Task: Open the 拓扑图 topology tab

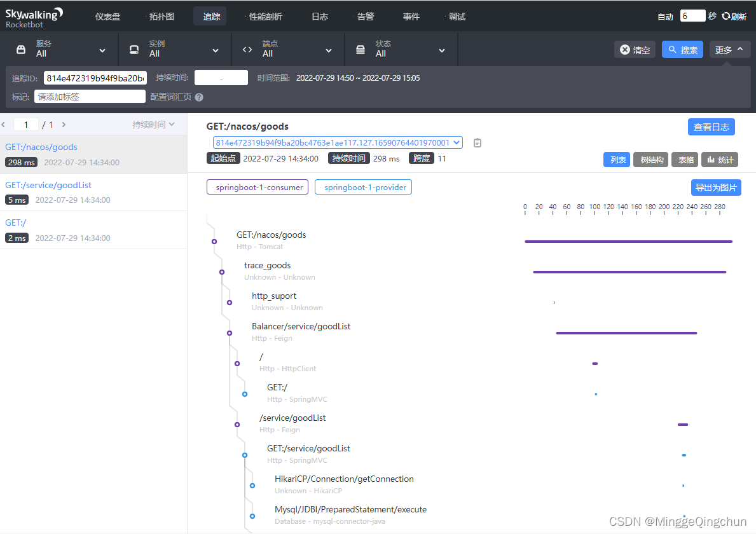Action: pos(162,17)
